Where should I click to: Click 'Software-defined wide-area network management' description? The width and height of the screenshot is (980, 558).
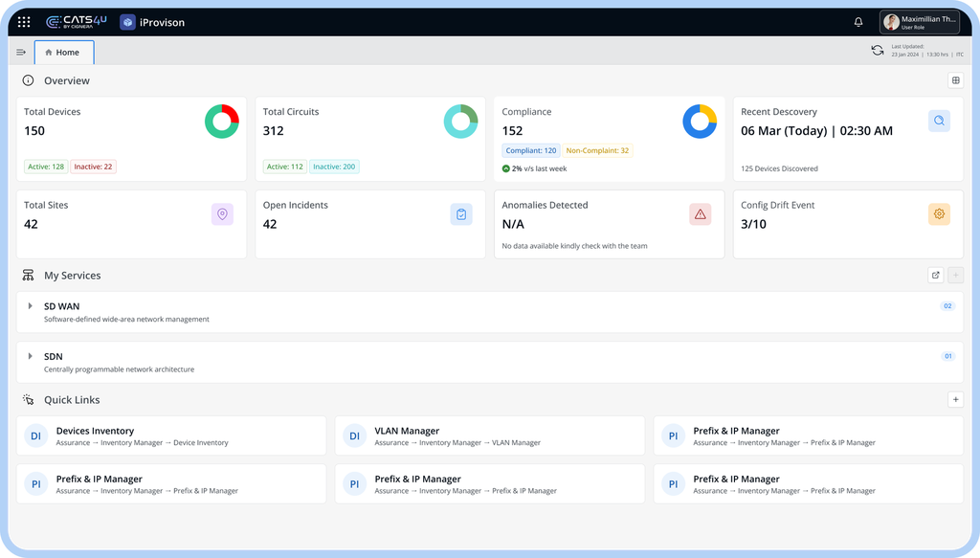coord(126,320)
